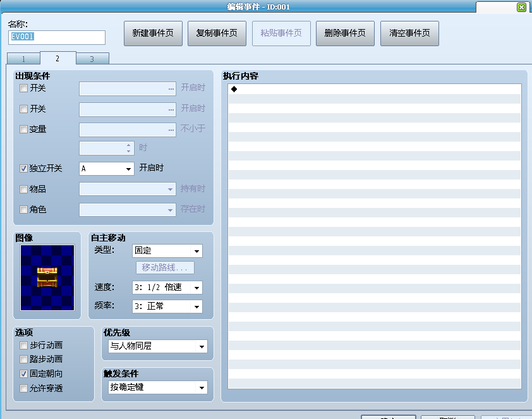Click the variable value spinner arrows

click(129, 149)
